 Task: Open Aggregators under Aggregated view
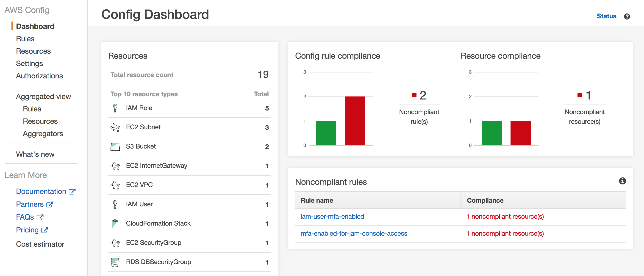pos(43,134)
